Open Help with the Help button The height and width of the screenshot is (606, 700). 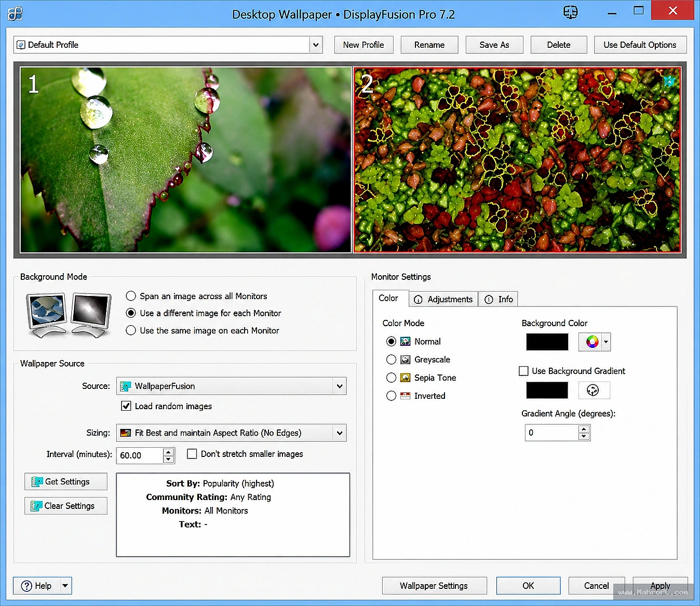point(37,586)
